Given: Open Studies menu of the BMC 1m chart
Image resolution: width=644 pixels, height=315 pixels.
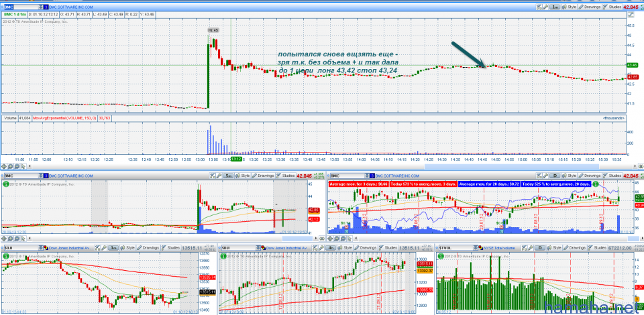Looking at the screenshot, I should coord(612,7).
